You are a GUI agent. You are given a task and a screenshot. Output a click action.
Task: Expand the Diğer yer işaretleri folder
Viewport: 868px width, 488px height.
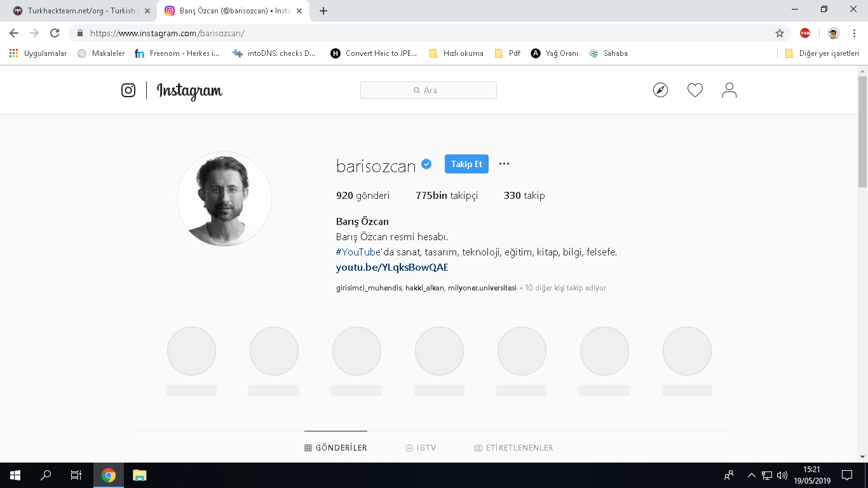tap(822, 53)
